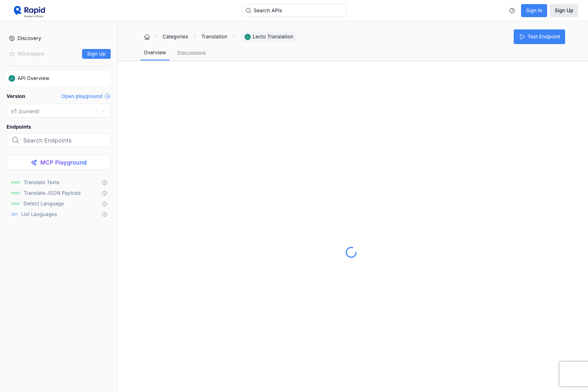The image size is (588, 392).
Task: Click the sidebar Sign Up button
Action: (x=96, y=53)
